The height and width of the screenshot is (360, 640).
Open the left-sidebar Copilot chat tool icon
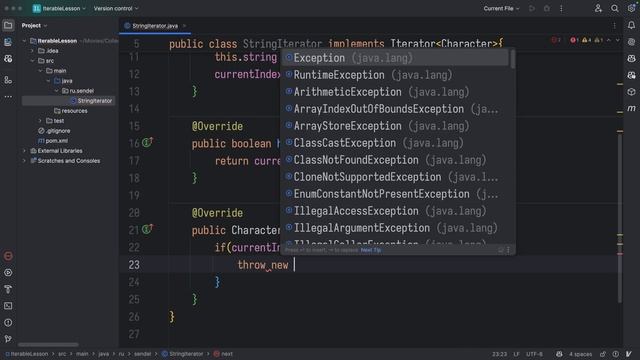pos(8,59)
